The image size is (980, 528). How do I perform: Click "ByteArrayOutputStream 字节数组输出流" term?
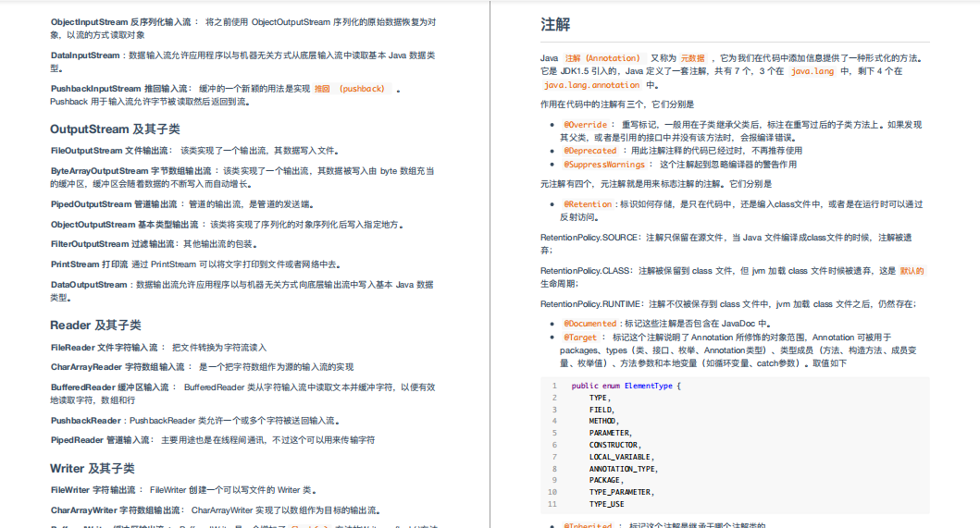pyautogui.click(x=131, y=170)
